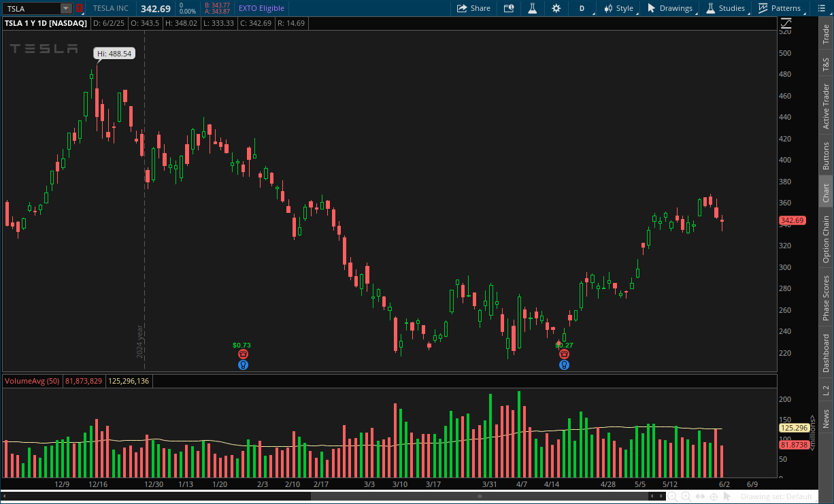This screenshot has width=834, height=504.
Task: Open the order entry tools icon
Action: (509, 8)
